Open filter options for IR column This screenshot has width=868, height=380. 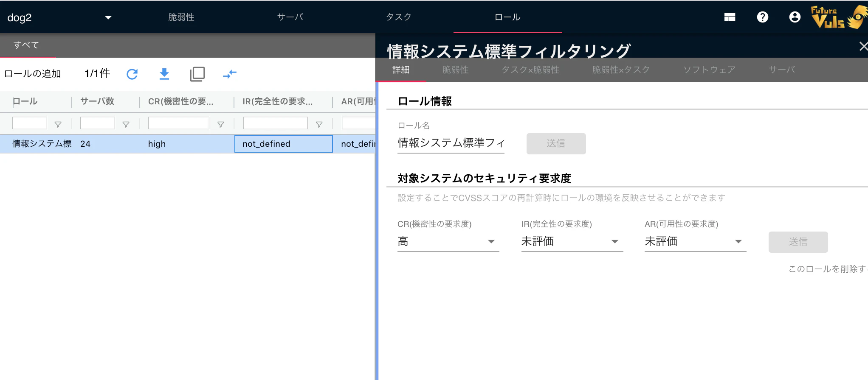pyautogui.click(x=319, y=124)
